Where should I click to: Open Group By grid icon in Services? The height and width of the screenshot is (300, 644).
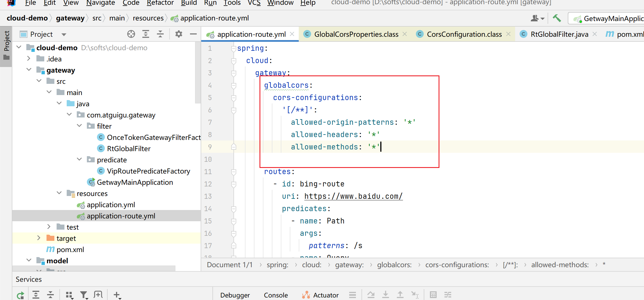click(69, 295)
